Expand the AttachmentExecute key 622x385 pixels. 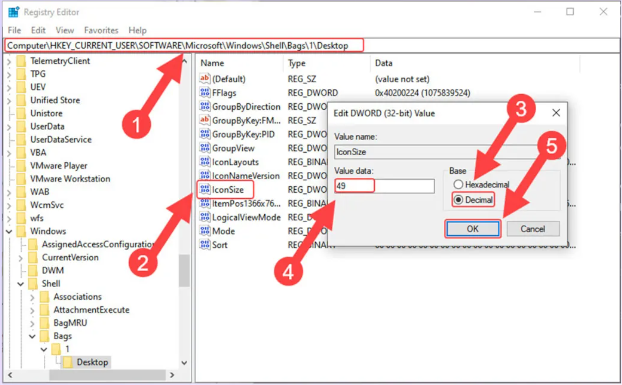click(33, 310)
